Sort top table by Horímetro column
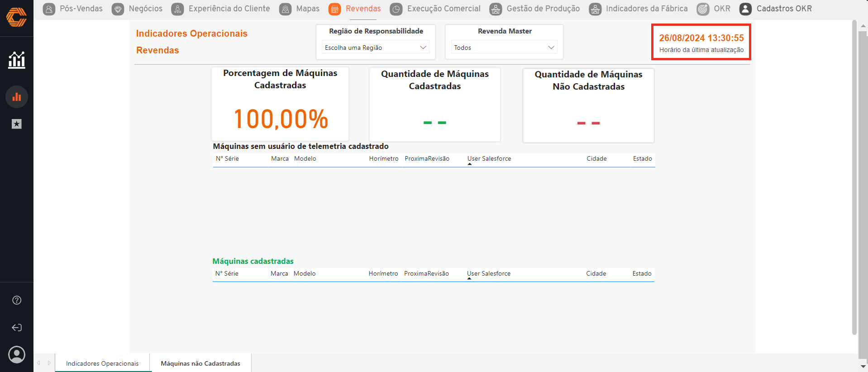The image size is (868, 372). pyautogui.click(x=383, y=159)
